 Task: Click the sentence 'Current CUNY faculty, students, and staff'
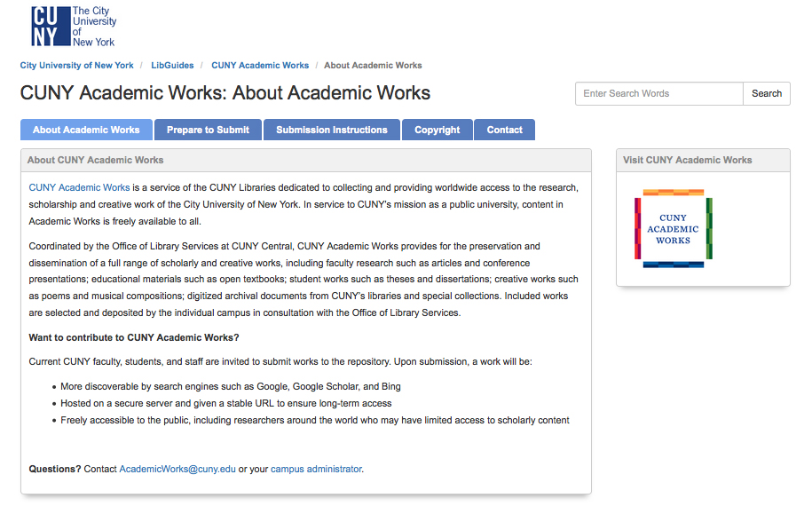280,361
